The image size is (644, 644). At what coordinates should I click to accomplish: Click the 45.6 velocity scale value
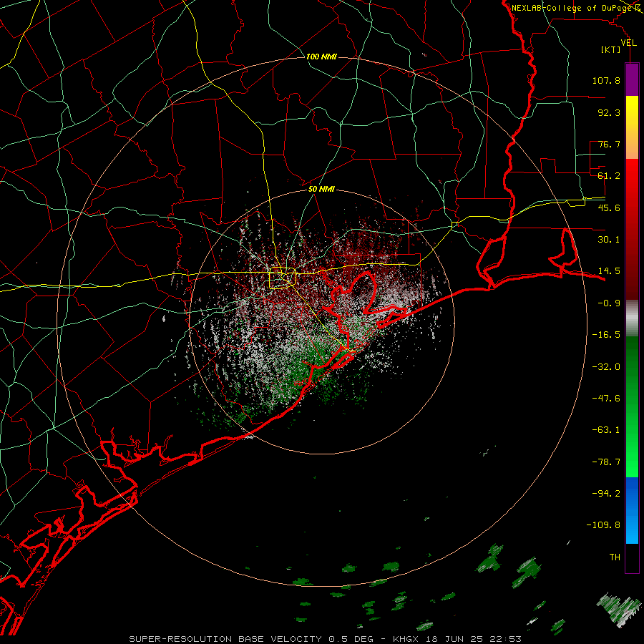click(609, 208)
